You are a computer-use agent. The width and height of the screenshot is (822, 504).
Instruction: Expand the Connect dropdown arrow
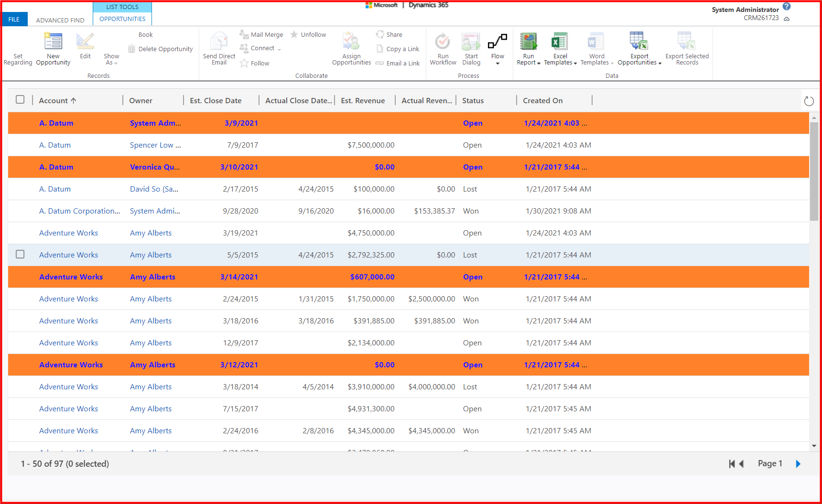(279, 49)
